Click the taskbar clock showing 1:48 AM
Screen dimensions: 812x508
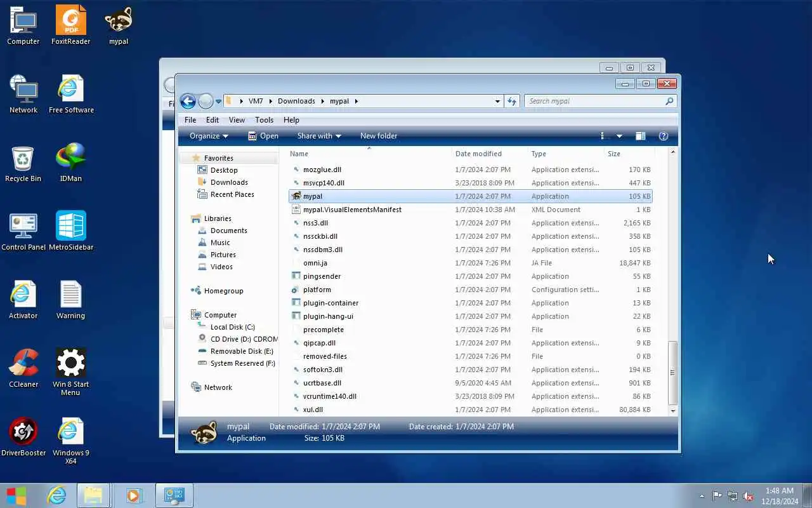pyautogui.click(x=780, y=496)
